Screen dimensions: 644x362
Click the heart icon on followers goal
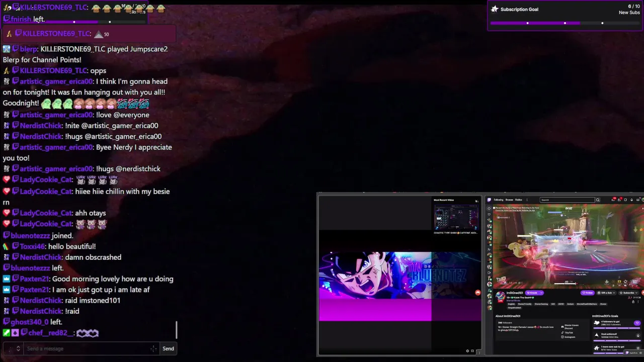(637, 323)
